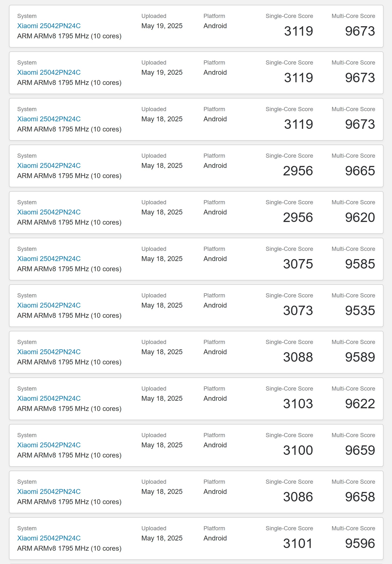
Task: Click the 9665 multi-core score value
Action: coord(360,171)
